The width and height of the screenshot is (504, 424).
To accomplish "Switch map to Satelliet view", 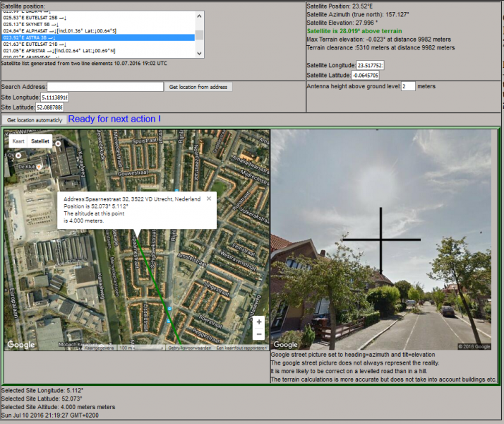I will pos(40,141).
